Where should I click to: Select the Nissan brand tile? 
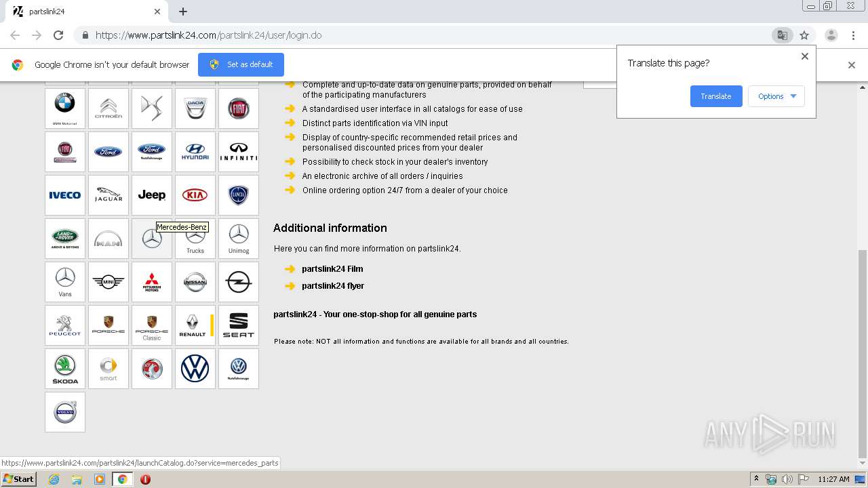195,282
